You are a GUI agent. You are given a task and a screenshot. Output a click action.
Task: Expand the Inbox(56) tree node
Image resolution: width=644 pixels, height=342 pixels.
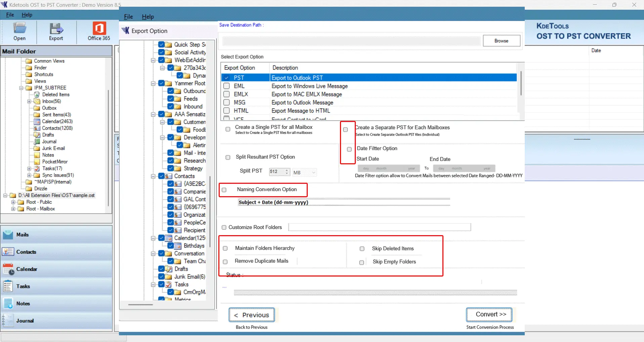coord(29,101)
